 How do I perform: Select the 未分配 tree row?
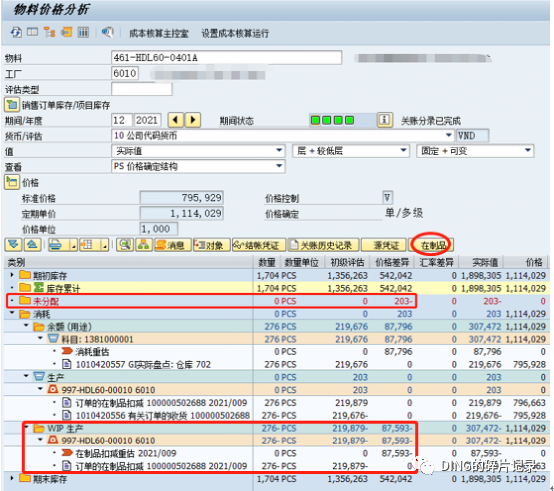277,301
